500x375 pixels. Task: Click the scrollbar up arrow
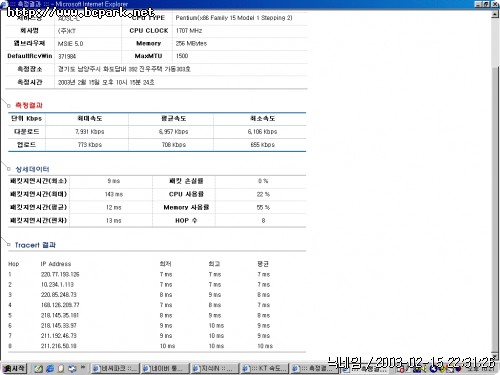[x=495, y=14]
